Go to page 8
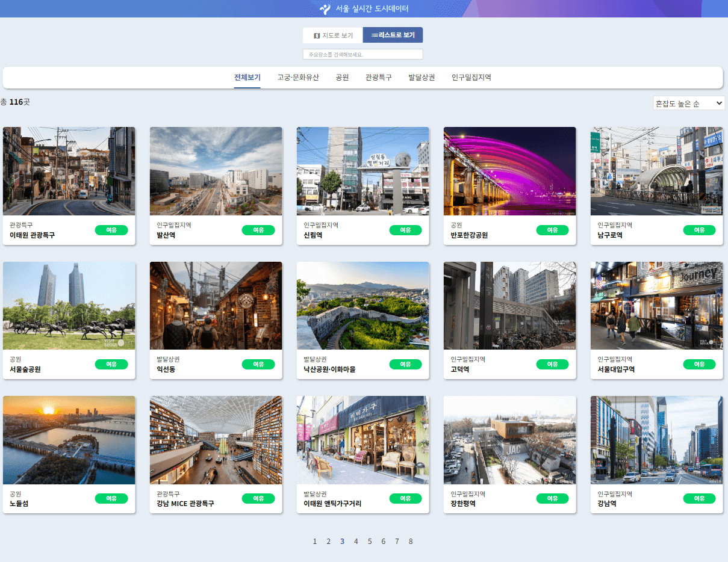 [411, 542]
